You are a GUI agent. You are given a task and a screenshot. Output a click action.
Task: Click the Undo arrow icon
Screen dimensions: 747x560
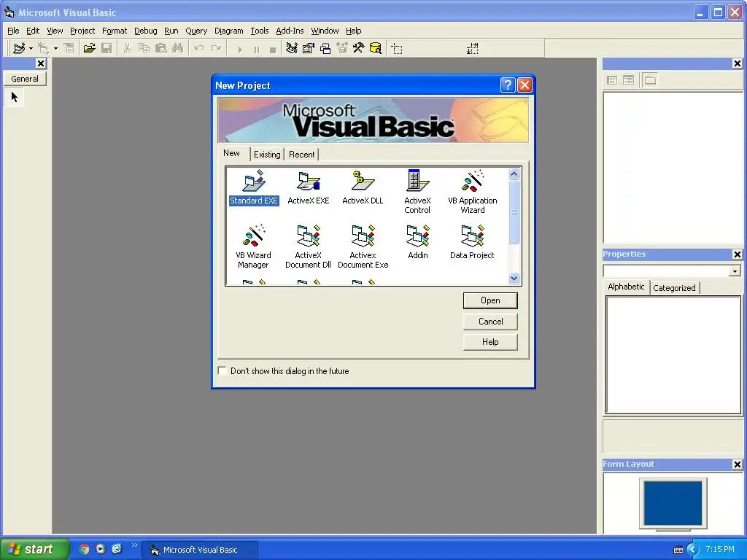[x=199, y=48]
